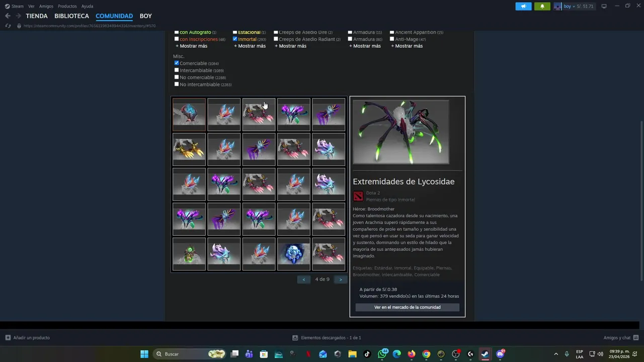Switch to the COMUNIDAD tab

(x=114, y=16)
